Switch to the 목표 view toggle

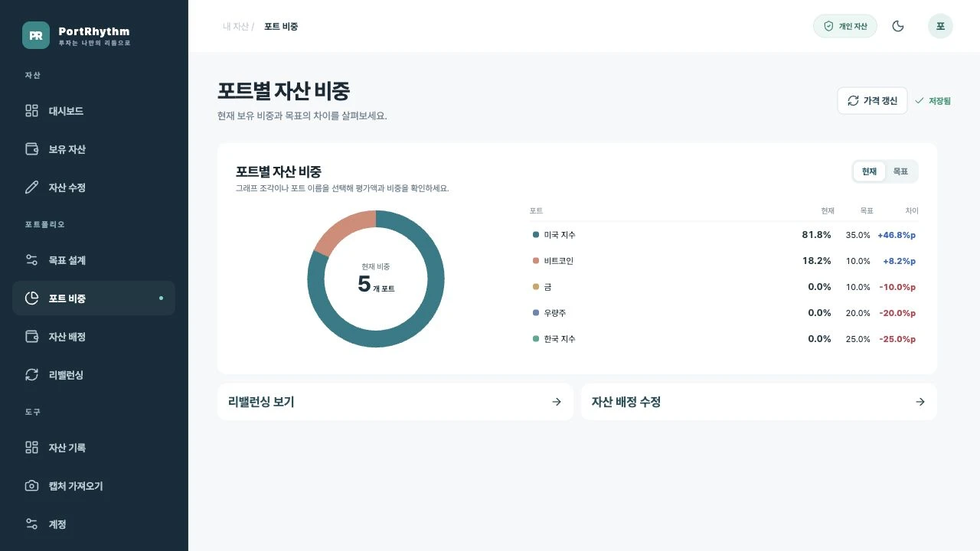900,171
